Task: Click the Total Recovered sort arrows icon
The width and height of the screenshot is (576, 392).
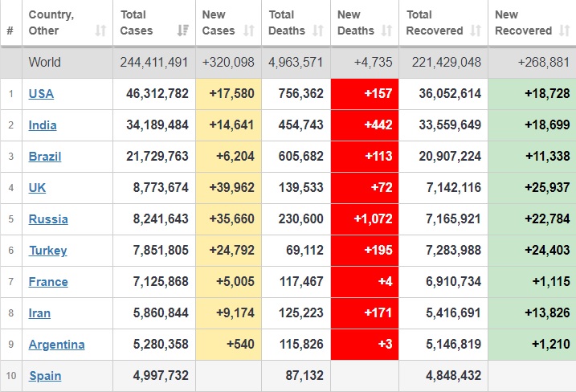Action: pos(475,31)
